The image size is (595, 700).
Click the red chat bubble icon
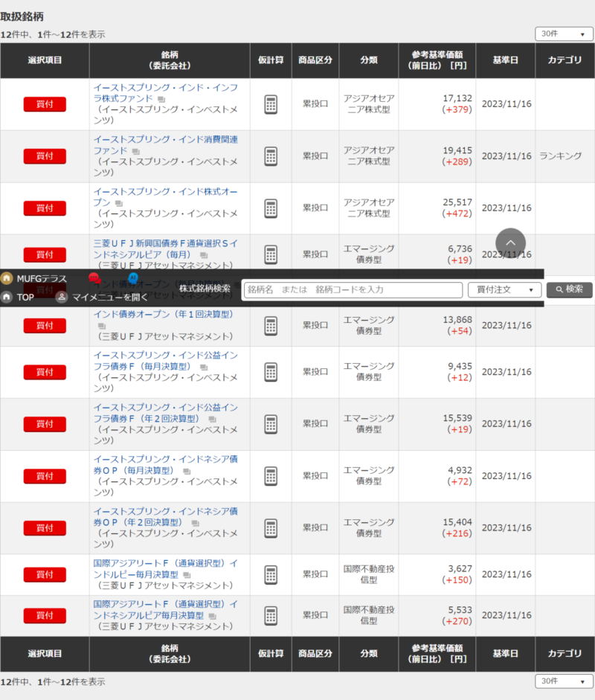pyautogui.click(x=94, y=278)
